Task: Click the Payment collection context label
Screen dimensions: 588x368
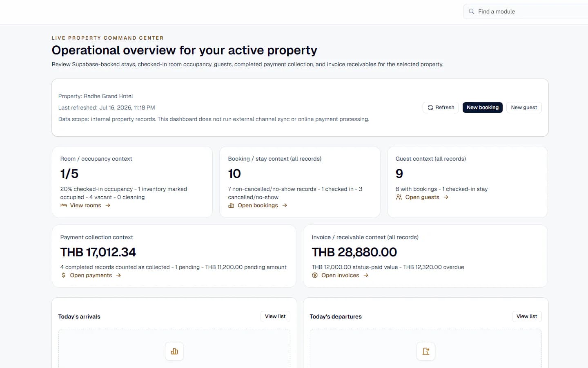Action: click(97, 237)
